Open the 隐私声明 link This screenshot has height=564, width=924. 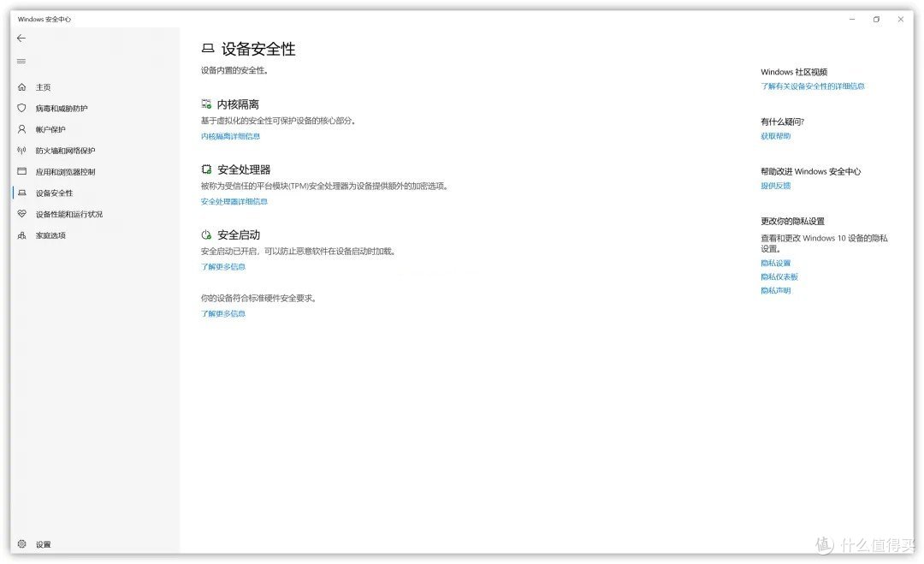(x=775, y=290)
